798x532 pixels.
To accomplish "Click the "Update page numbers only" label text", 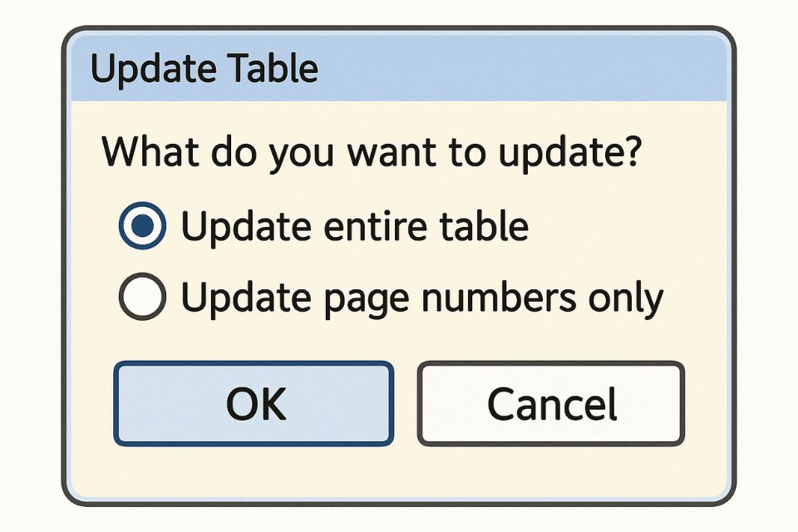I will pyautogui.click(x=422, y=297).
